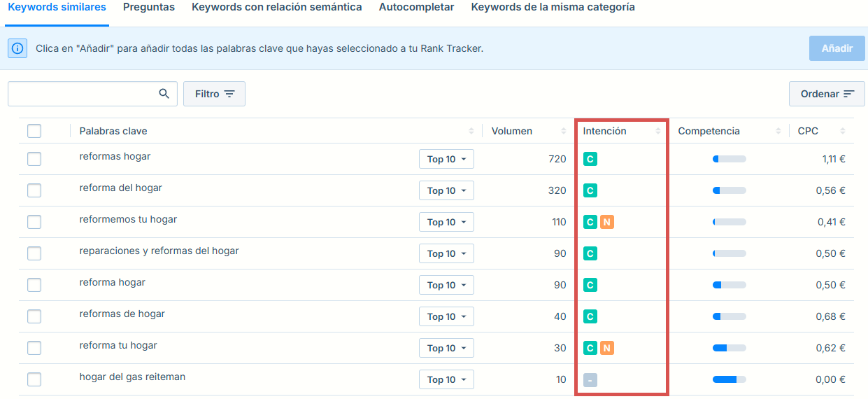Open Top 10 dropdown for hogar del gas reiteman
This screenshot has height=399, width=868.
point(446,379)
